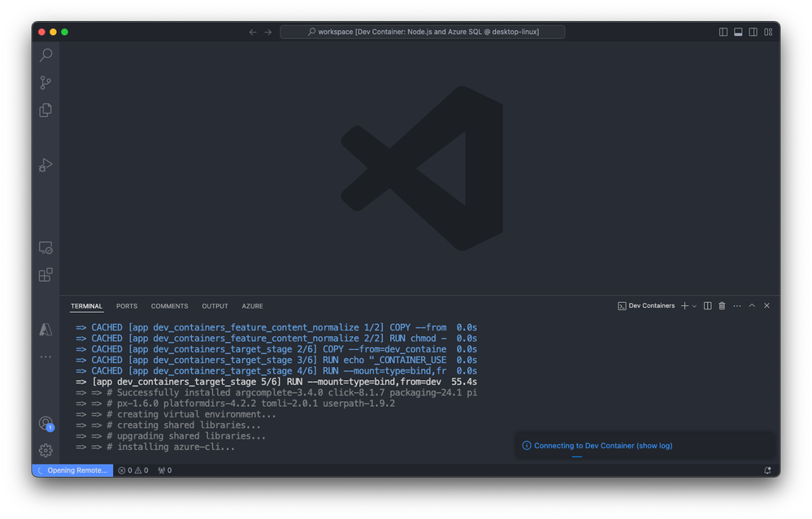Maximize the panel size chevron
The image size is (812, 519).
752,306
